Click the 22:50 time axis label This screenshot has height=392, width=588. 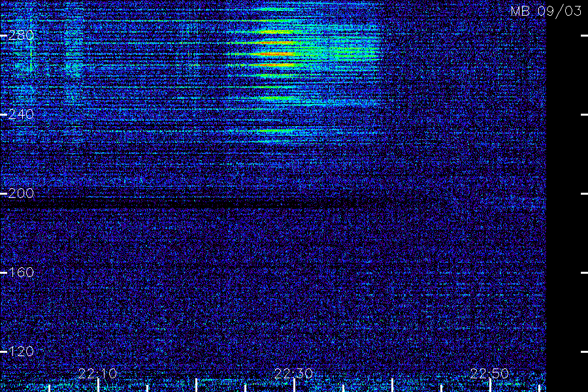point(489,373)
